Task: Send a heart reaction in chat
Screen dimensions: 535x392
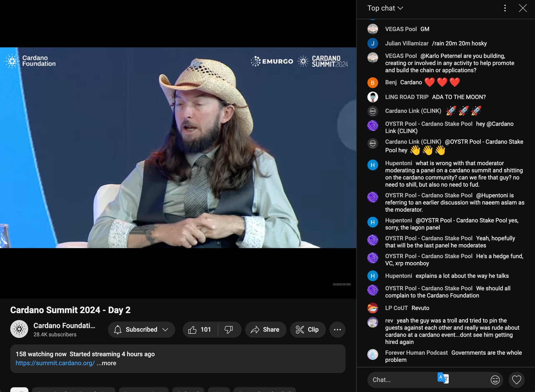Action: [x=516, y=380]
